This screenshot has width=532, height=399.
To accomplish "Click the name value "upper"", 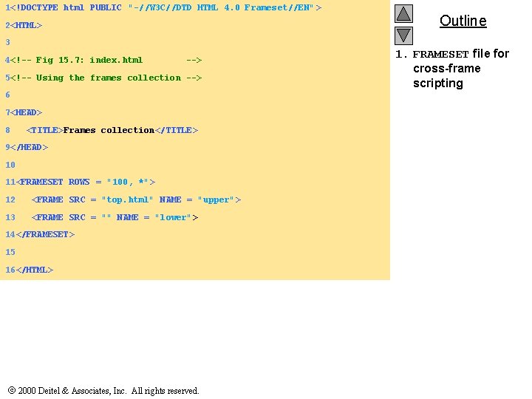I will (x=216, y=199).
